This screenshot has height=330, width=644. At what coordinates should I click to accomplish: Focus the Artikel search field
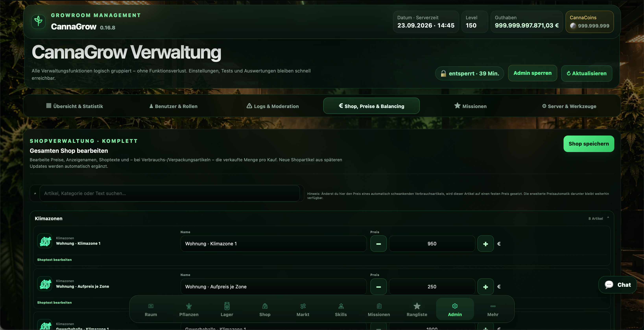pyautogui.click(x=170, y=193)
